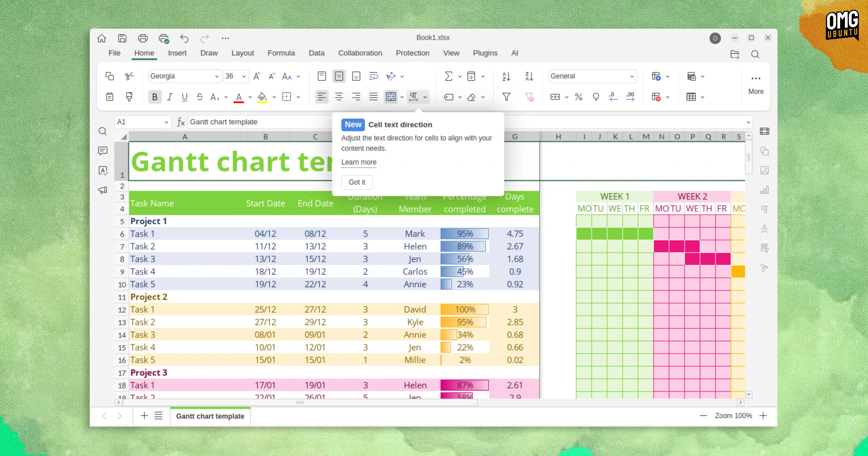
Task: Click the Filter funnel icon
Action: pos(506,97)
